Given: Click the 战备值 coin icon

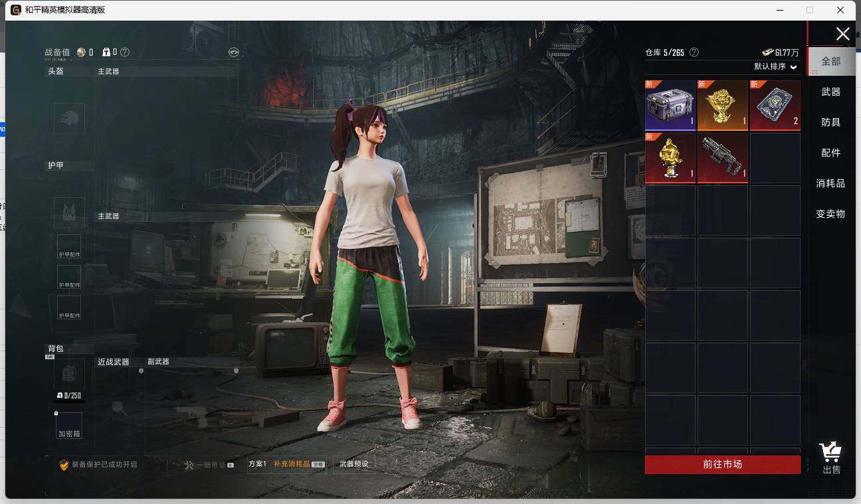Looking at the screenshot, I should tap(81, 52).
